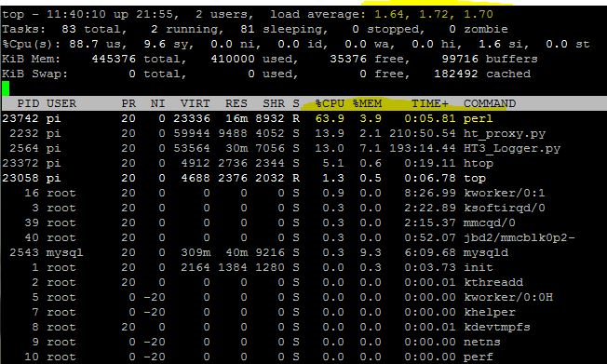The width and height of the screenshot is (607, 364).
Task: Click the USER column header
Action: [x=61, y=103]
